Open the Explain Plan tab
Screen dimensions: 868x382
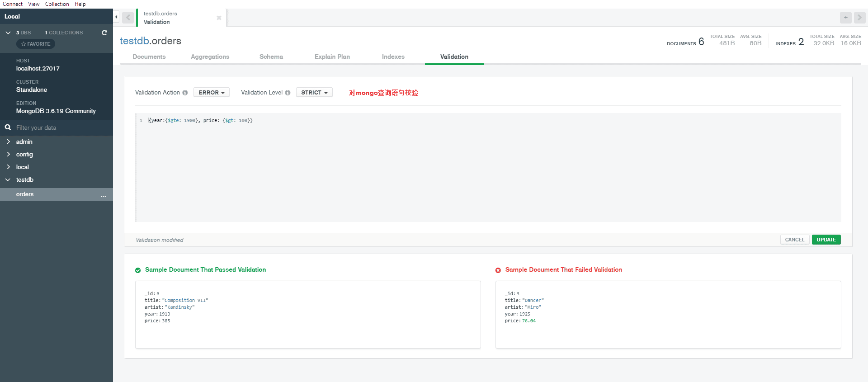(x=332, y=57)
